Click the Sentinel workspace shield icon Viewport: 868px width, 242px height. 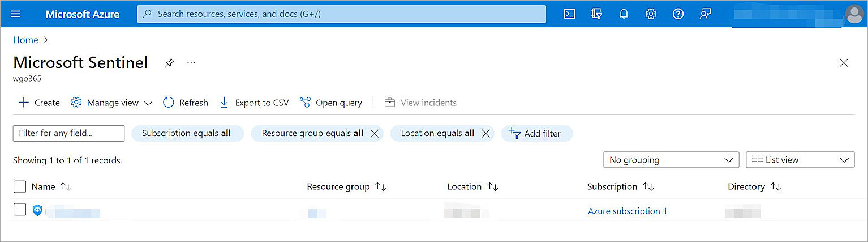(37, 211)
